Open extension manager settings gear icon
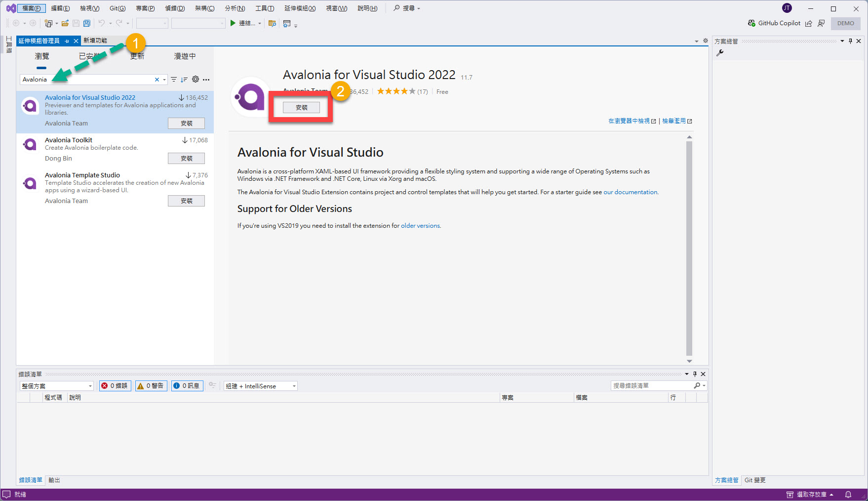The image size is (868, 501). click(x=196, y=79)
